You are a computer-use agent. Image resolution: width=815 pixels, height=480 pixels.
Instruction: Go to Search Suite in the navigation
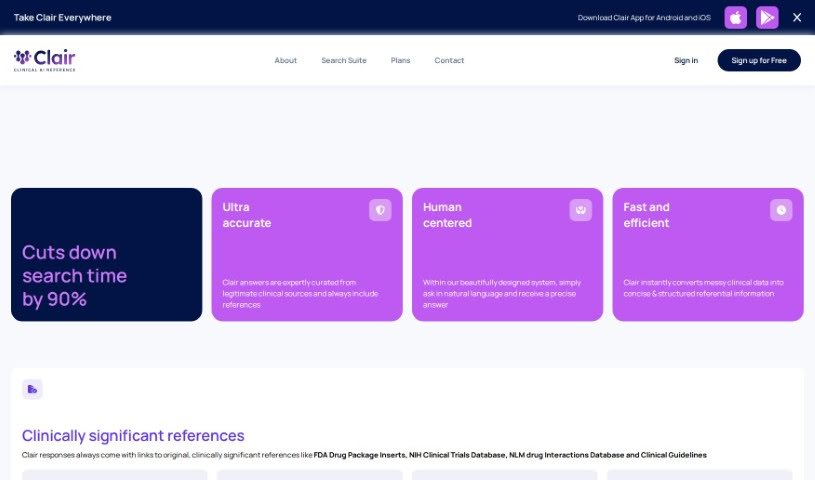pos(344,61)
